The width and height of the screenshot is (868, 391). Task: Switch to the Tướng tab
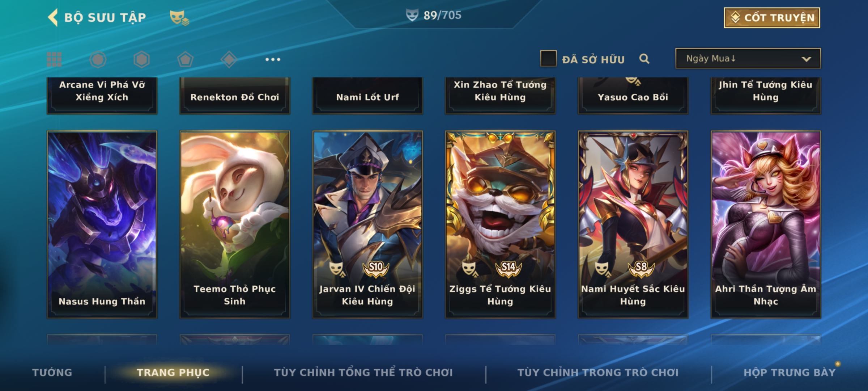(x=52, y=373)
